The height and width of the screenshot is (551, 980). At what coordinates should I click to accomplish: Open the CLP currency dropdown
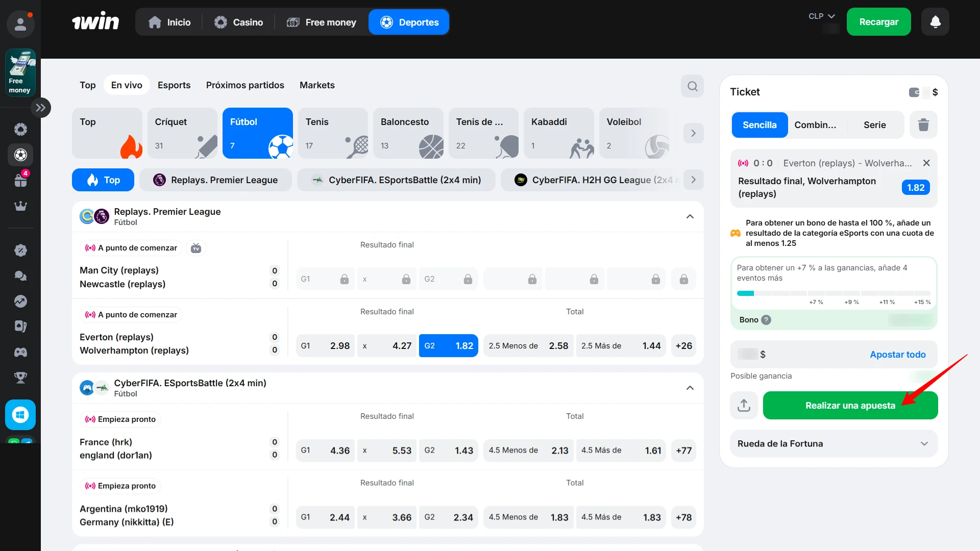(x=821, y=16)
